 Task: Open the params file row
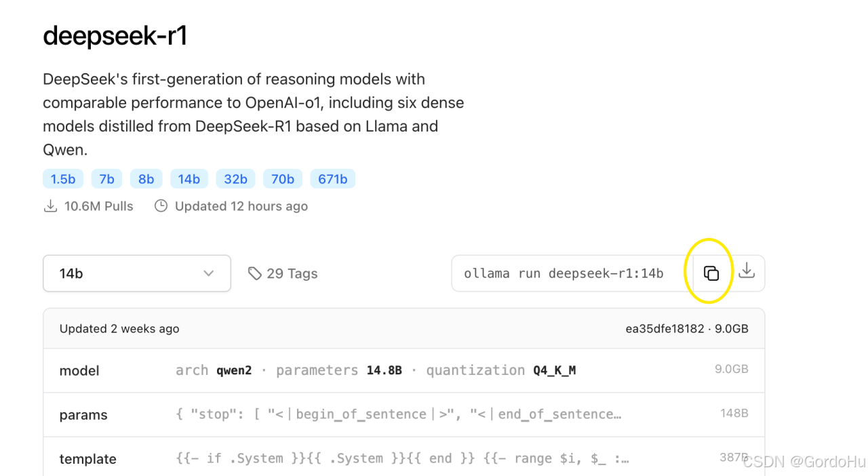[404, 414]
